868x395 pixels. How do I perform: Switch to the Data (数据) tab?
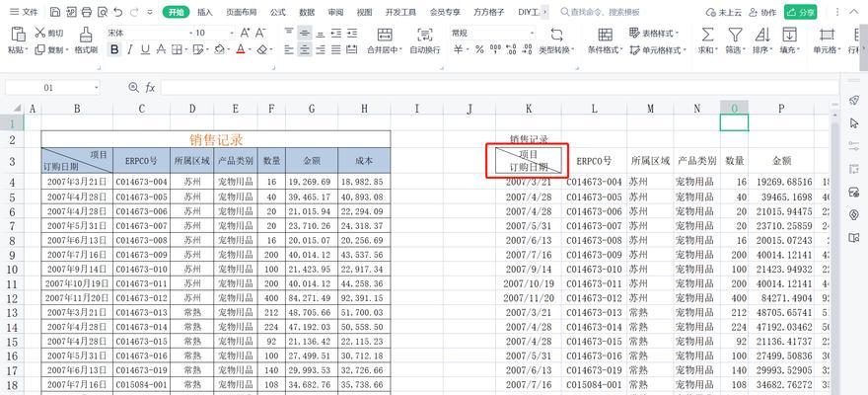(307, 12)
